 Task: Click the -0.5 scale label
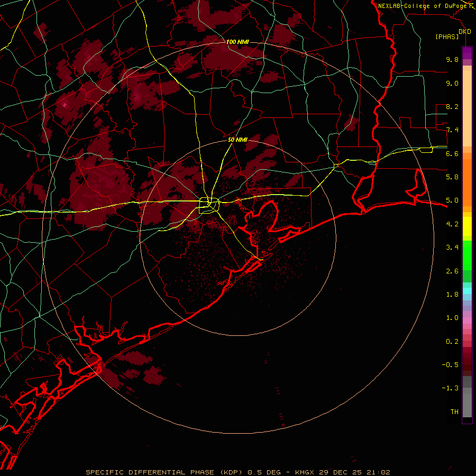450,365
